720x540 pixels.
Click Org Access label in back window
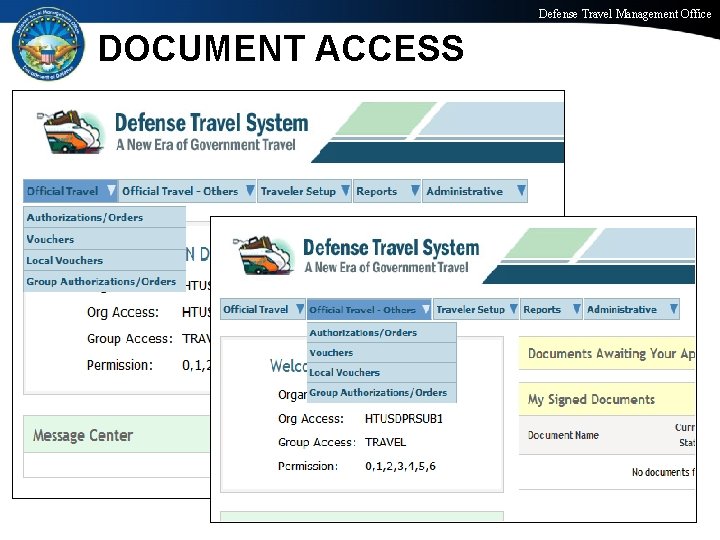coord(123,312)
